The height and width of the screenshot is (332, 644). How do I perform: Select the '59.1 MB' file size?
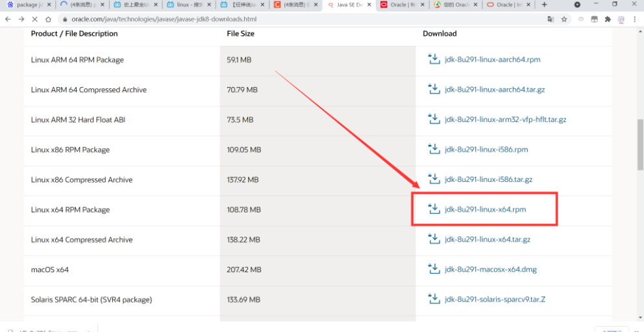click(x=239, y=60)
